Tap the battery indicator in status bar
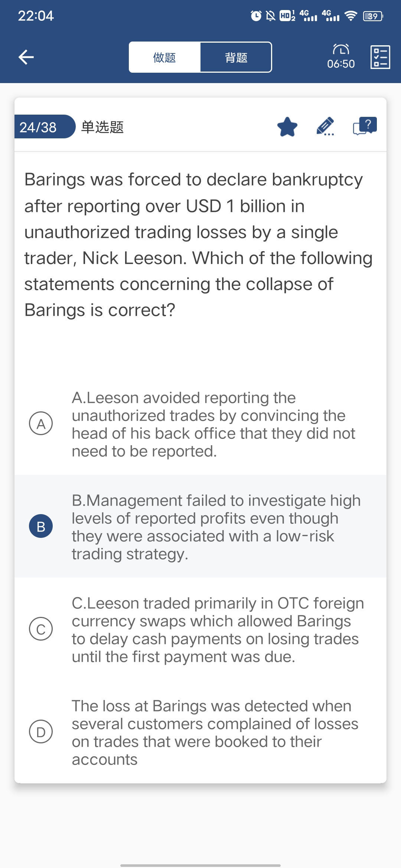 373,16
